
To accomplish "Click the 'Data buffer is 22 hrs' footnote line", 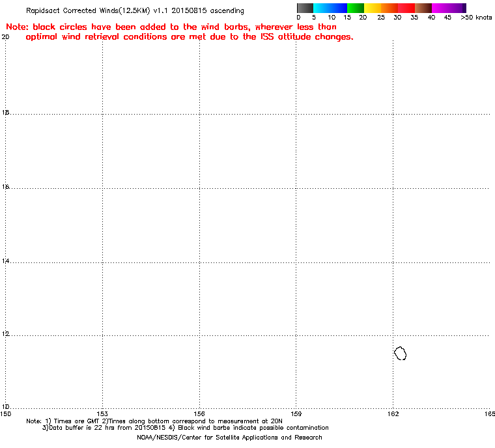I will (x=186, y=428).
